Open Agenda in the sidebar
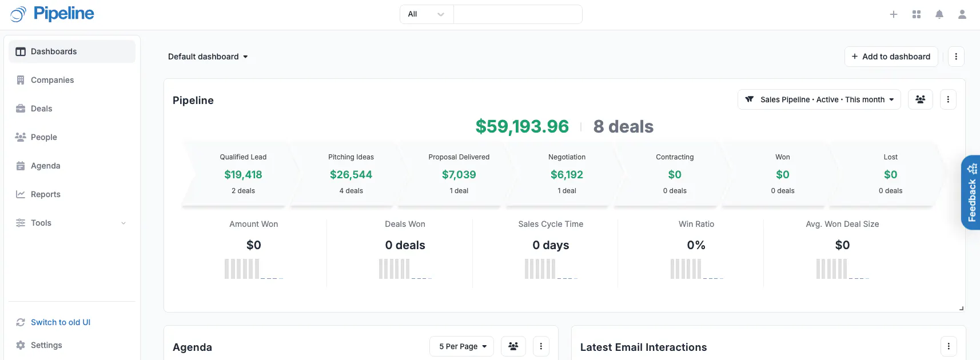The image size is (980, 360). coord(72,166)
